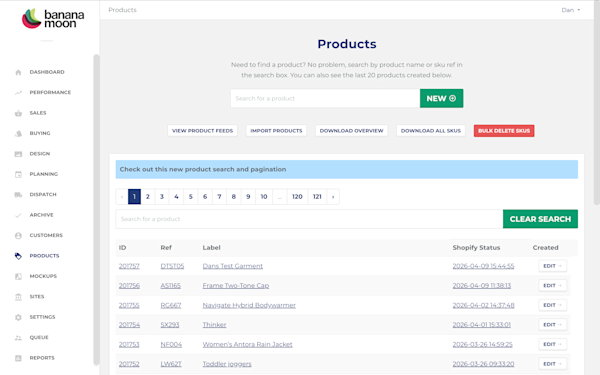
Task: Go to pagination page 2
Action: click(x=148, y=197)
